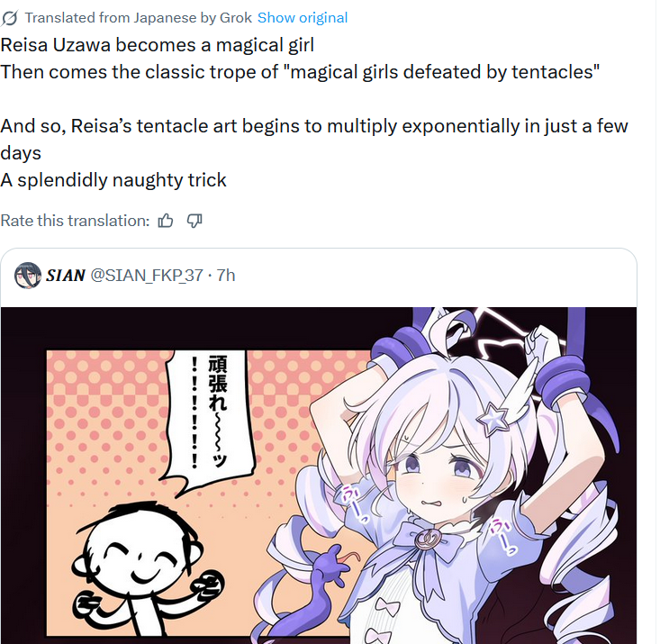Click the "Reisa Uzawa becomes a magical girl" line

click(158, 45)
